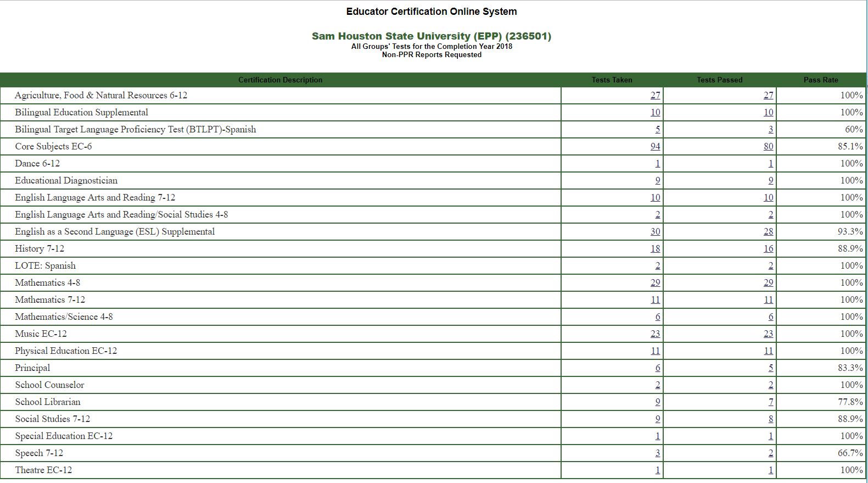This screenshot has width=868, height=483.
Task: Open Tests Passed link for Core Subjects EC-6
Action: click(x=768, y=146)
